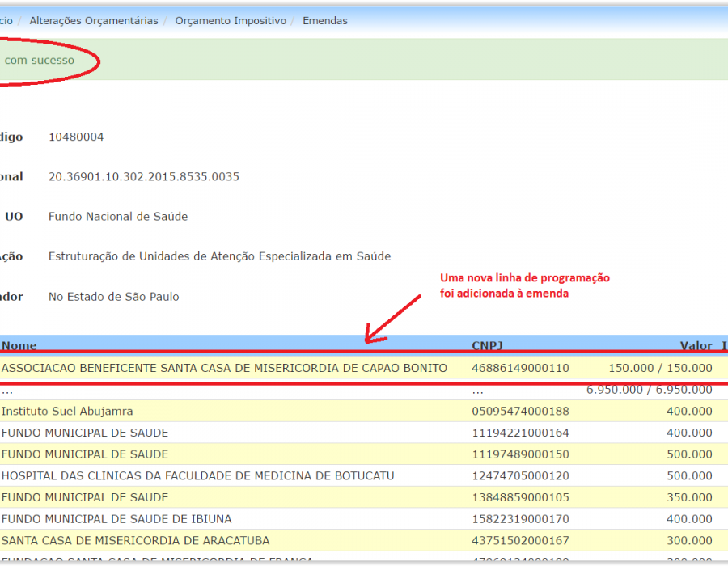The width and height of the screenshot is (728, 566).
Task: Select CNPJ 13848859000105
Action: pyautogui.click(x=520, y=497)
